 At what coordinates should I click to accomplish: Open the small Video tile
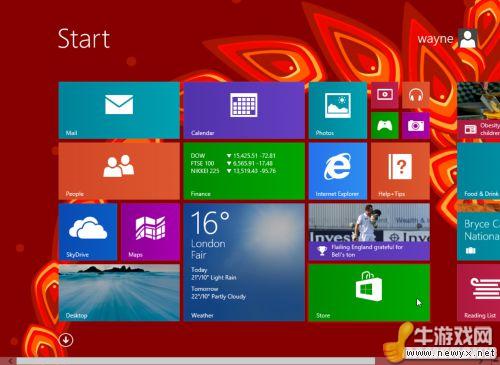(385, 95)
